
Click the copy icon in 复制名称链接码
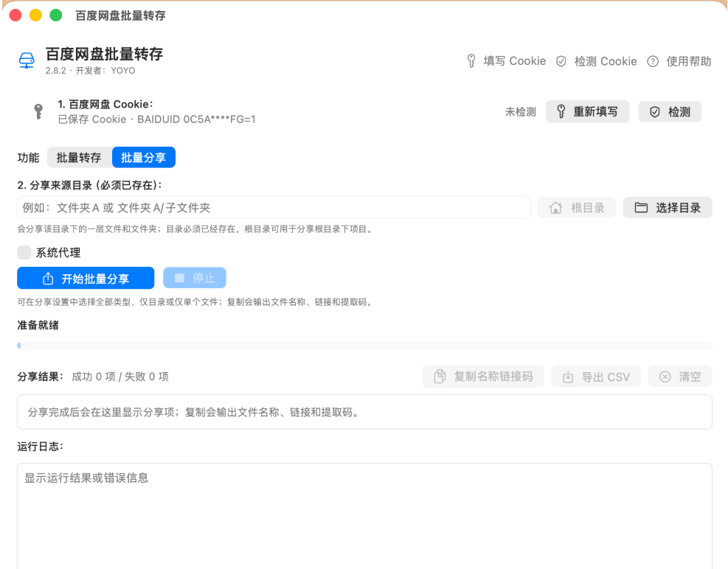click(x=440, y=377)
